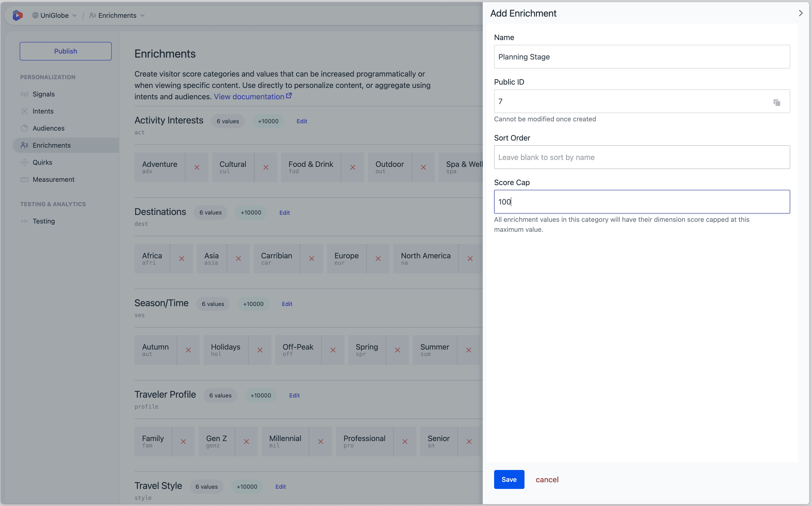Edit the Destinations category
Viewport: 812px width, 506px height.
(284, 213)
